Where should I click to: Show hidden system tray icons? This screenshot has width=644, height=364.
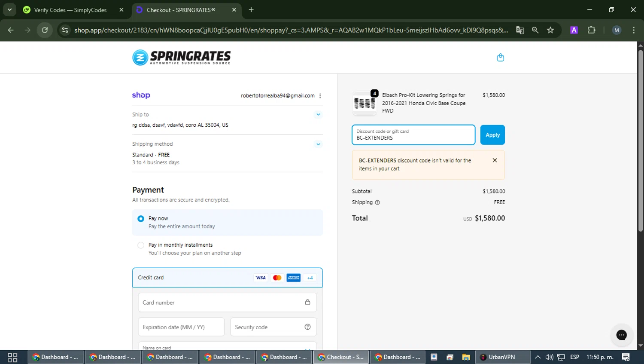coord(538,357)
